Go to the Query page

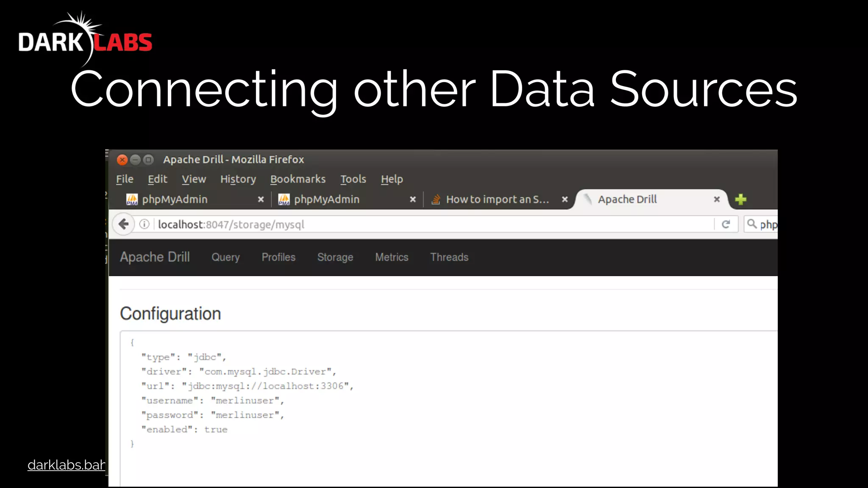coord(225,257)
